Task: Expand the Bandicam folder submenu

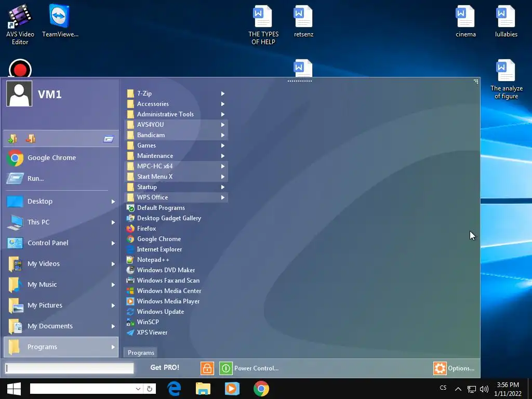Action: pyautogui.click(x=177, y=135)
